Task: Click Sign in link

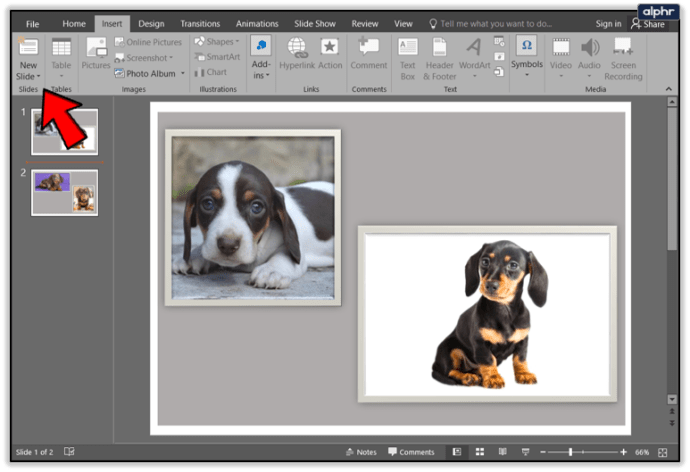Action: (x=608, y=23)
